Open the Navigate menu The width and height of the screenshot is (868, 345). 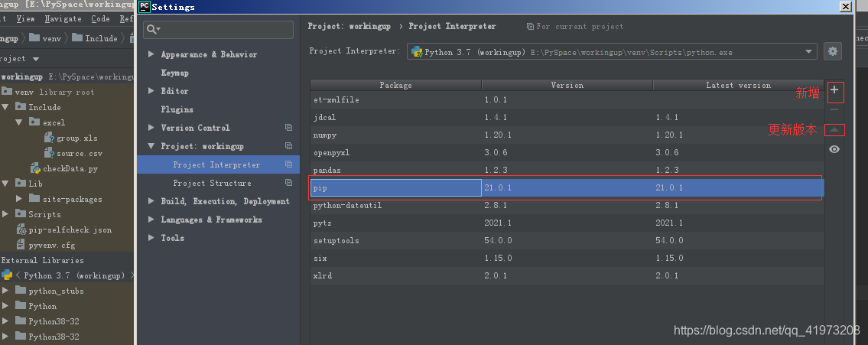pyautogui.click(x=63, y=18)
